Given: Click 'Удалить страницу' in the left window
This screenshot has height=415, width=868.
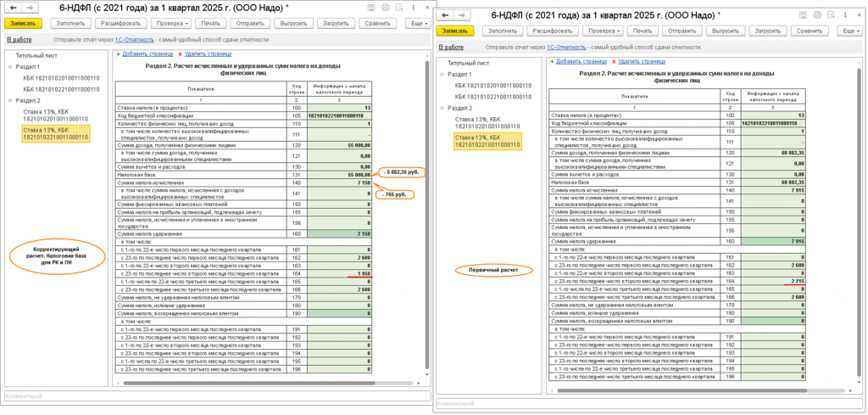Looking at the screenshot, I should (x=208, y=53).
